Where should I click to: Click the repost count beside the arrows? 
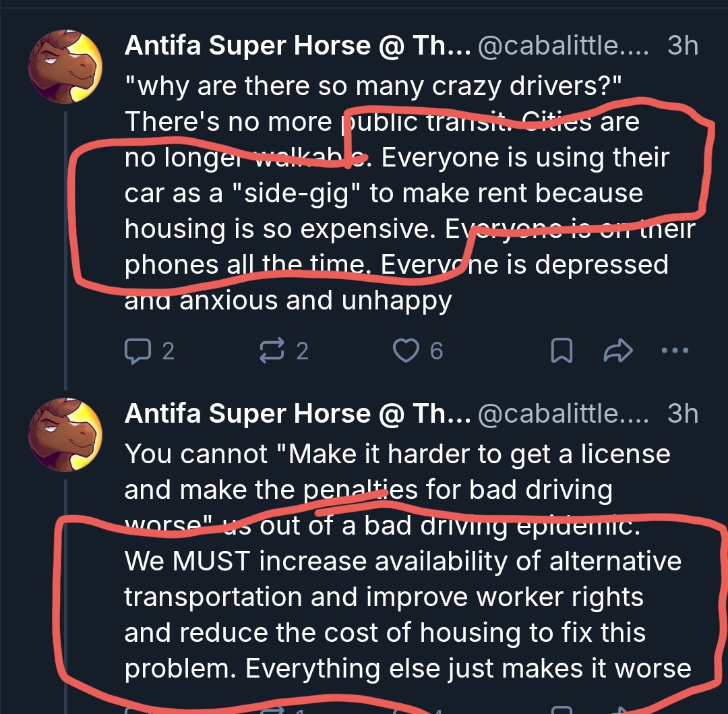pyautogui.click(x=302, y=351)
